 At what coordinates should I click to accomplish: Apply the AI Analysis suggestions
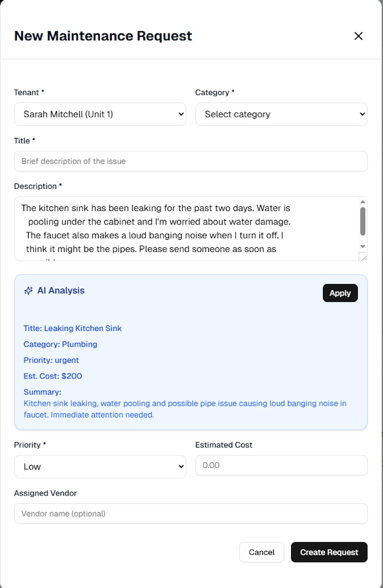[x=340, y=293]
